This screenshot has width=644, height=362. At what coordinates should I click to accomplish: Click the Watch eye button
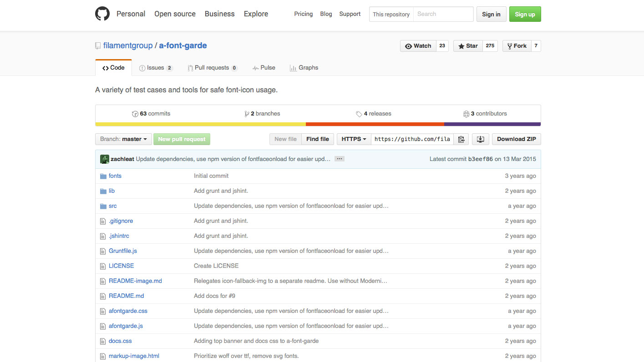point(418,46)
